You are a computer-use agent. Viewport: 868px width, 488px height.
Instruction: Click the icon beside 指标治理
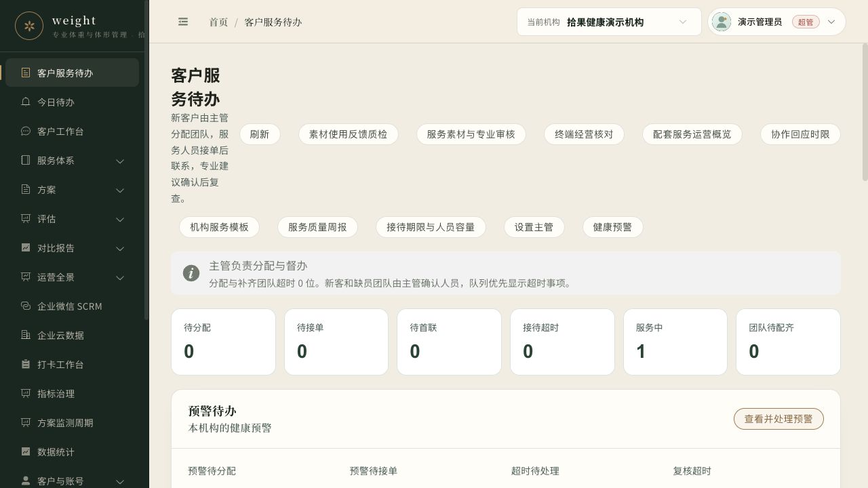tap(26, 393)
